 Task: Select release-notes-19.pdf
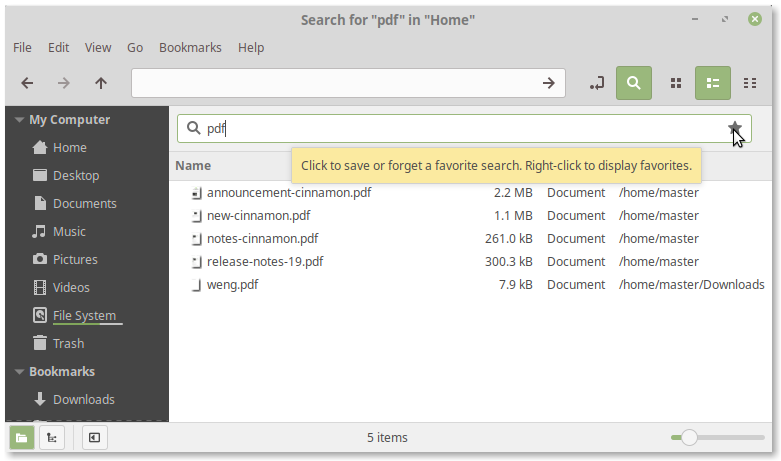click(265, 261)
